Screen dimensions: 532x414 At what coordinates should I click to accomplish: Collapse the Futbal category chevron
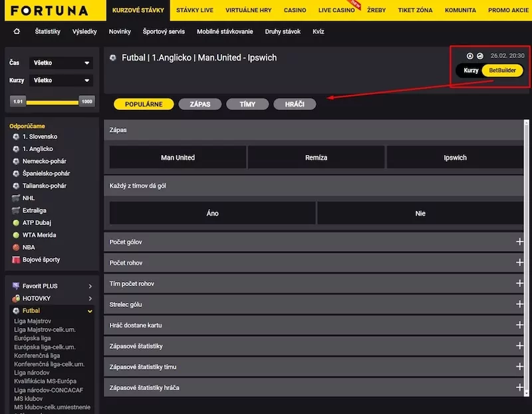click(x=90, y=311)
